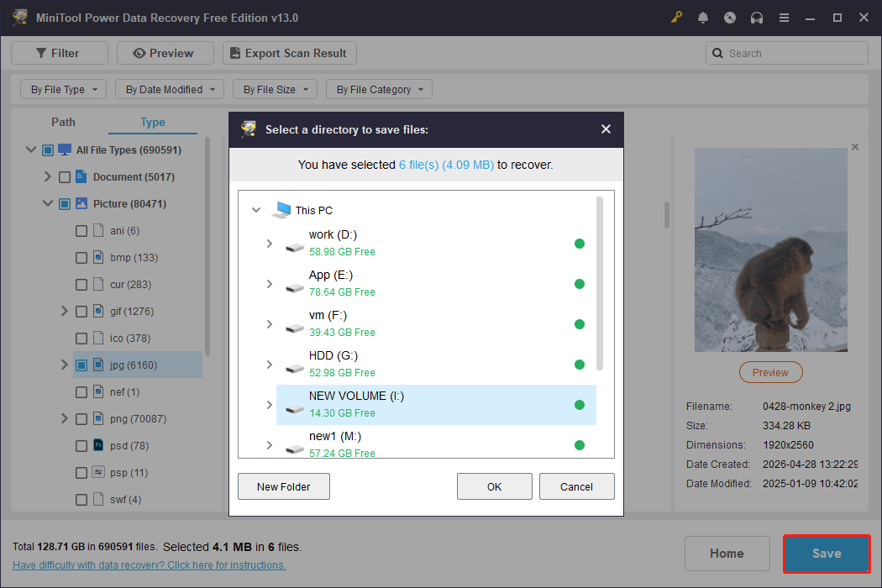Click the bmp file type icon

click(x=98, y=257)
